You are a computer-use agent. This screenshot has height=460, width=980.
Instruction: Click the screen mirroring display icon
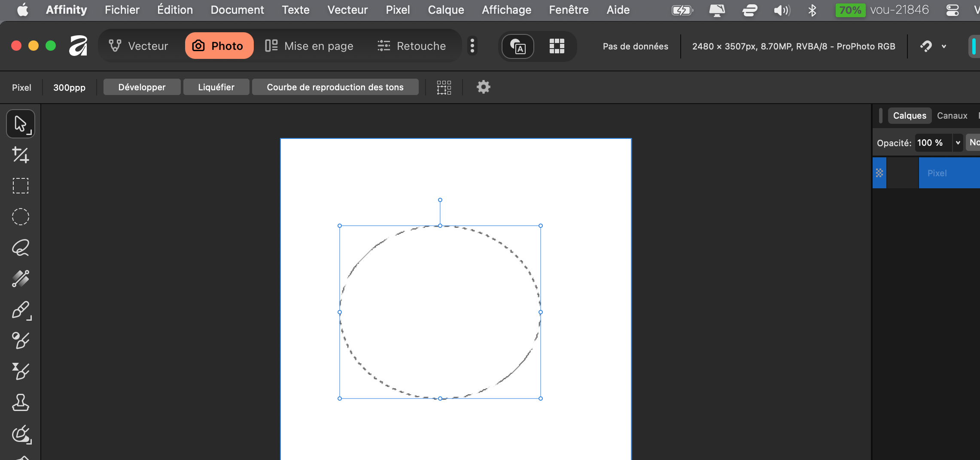point(717,10)
